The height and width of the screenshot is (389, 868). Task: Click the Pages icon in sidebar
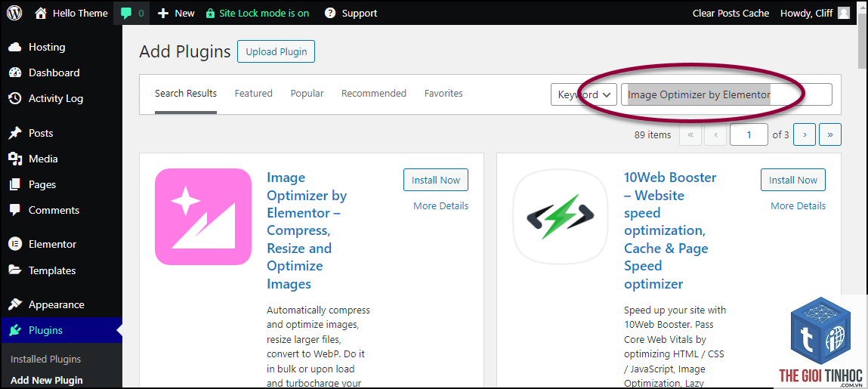(15, 184)
